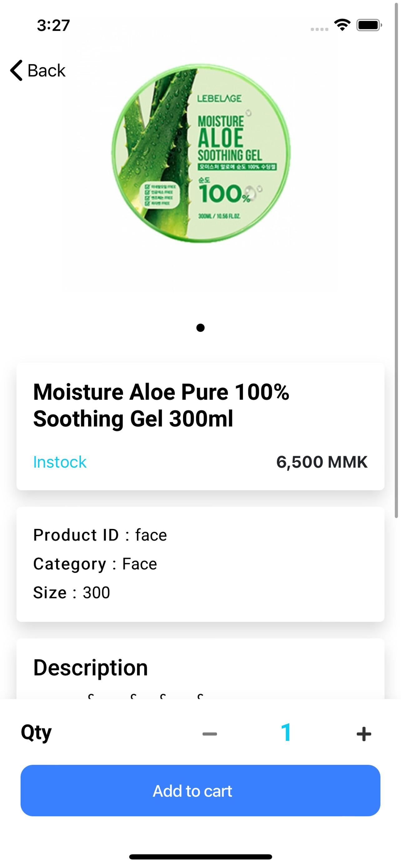The width and height of the screenshot is (401, 868).
Task: Decrease quantity with the minus icon
Action: pyautogui.click(x=210, y=734)
